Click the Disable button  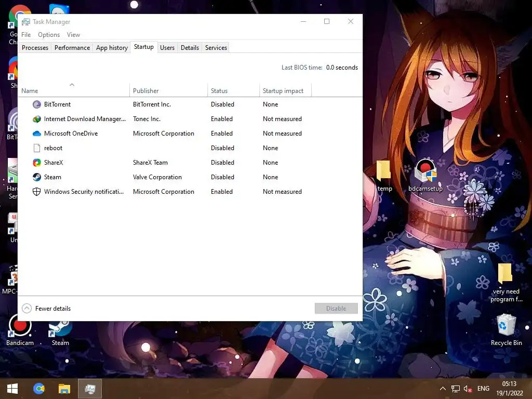[x=336, y=309]
